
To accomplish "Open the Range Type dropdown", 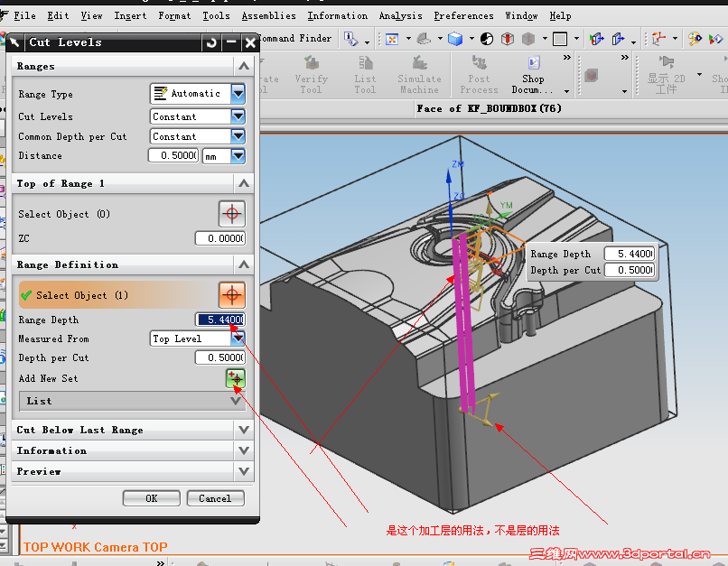I will click(x=238, y=94).
